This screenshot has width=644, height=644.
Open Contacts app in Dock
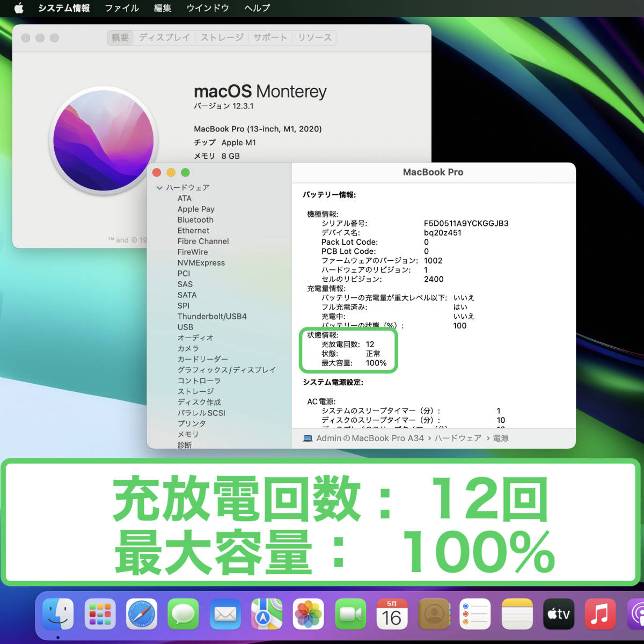click(x=434, y=614)
